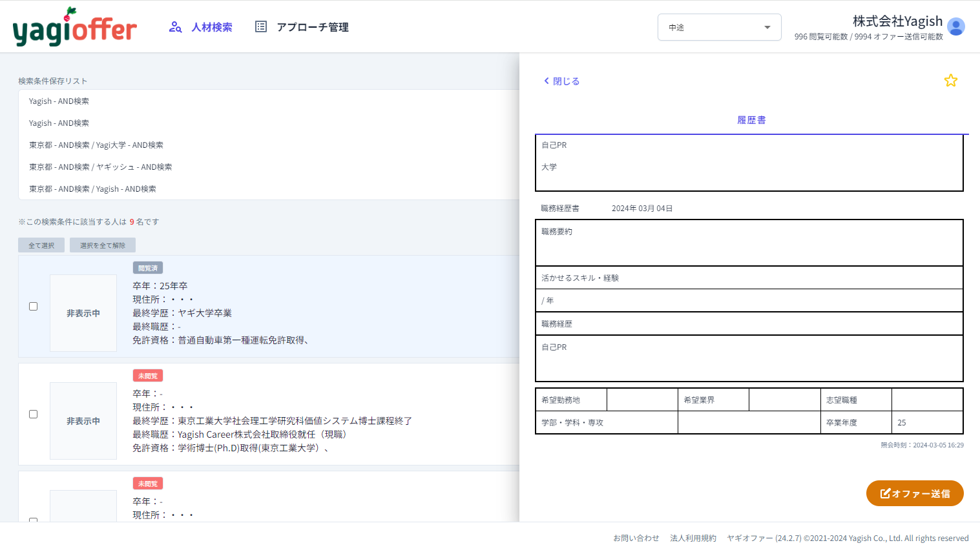Switch to the 履歴書 tab
Screen dimensions: 980x552
click(751, 120)
